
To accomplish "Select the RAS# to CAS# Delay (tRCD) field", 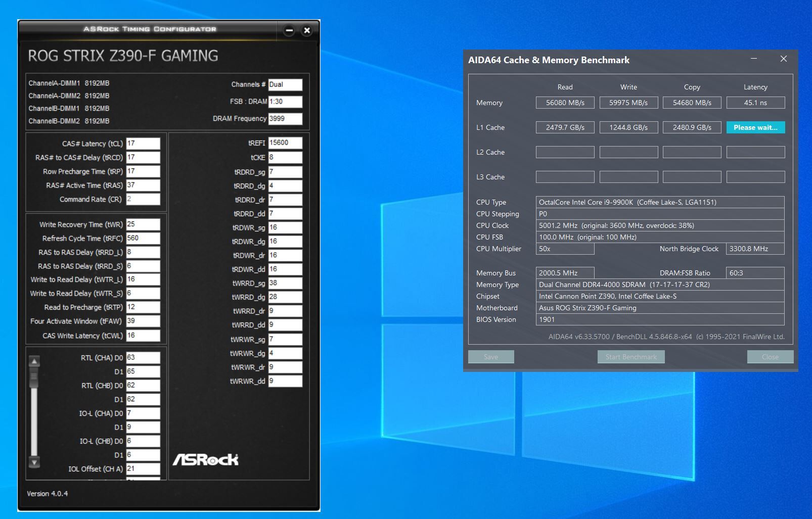I will [143, 157].
